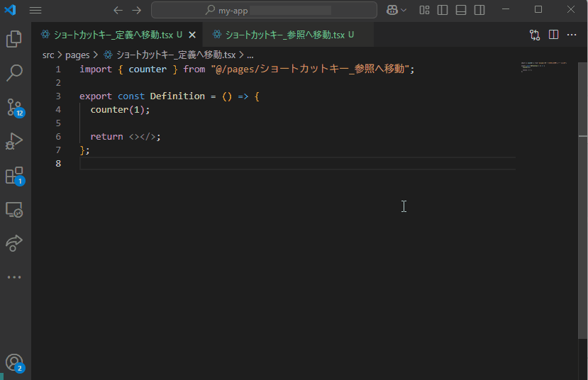Minimize the VS Code window
Image resolution: width=588 pixels, height=380 pixels.
506,9
